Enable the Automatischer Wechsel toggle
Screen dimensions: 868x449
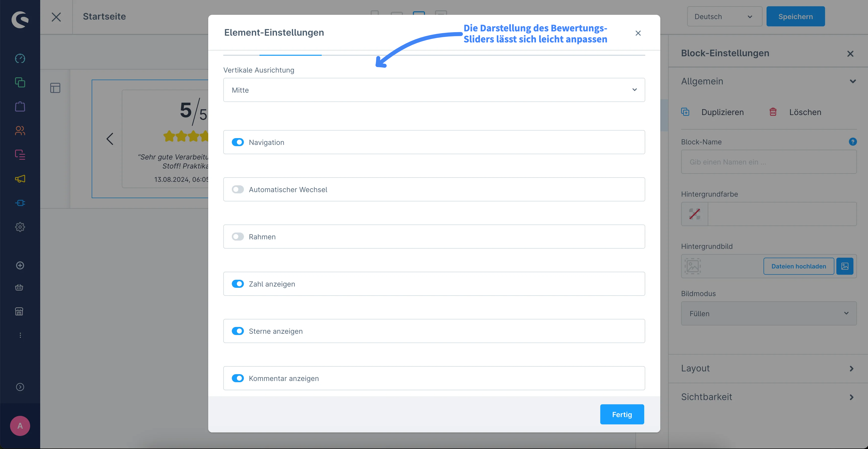(x=238, y=189)
